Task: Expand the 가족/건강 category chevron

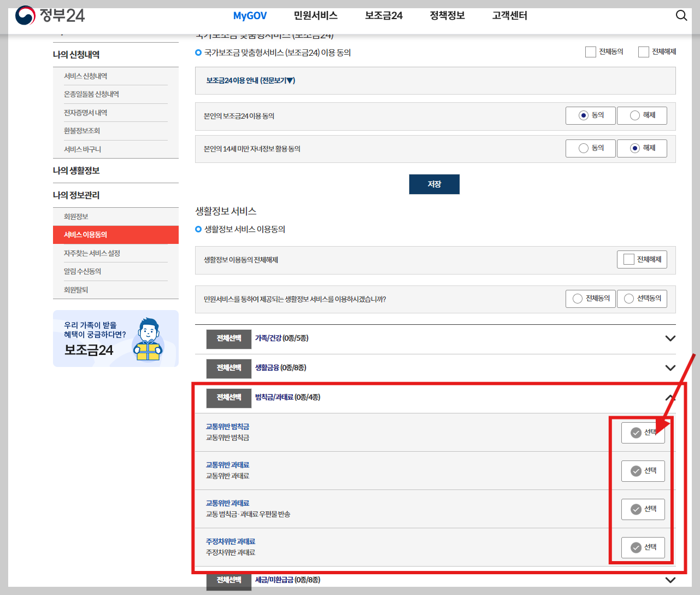Action: click(x=670, y=339)
